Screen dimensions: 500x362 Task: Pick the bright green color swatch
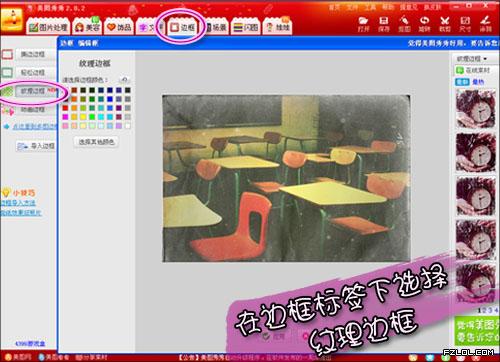pyautogui.click(x=92, y=117)
